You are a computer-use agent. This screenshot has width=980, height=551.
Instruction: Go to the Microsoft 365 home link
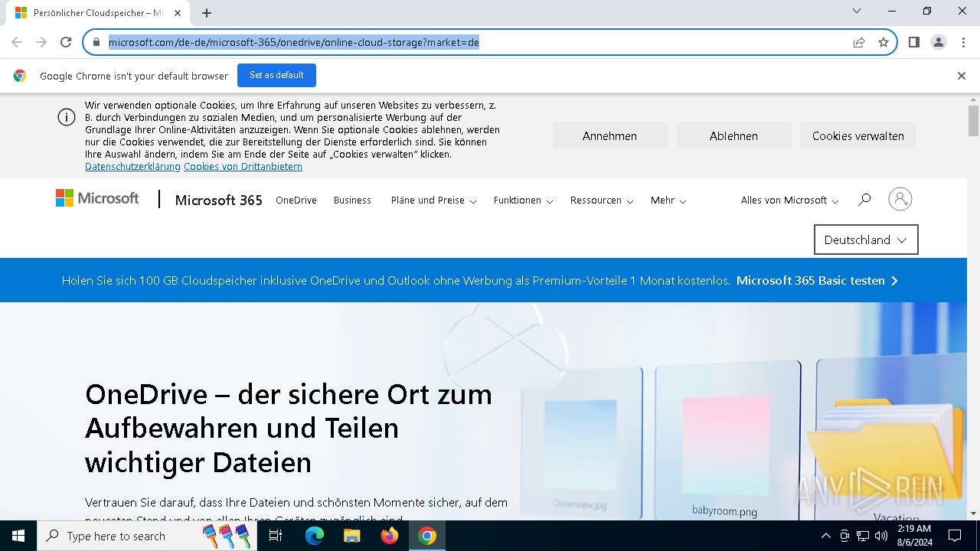point(219,200)
